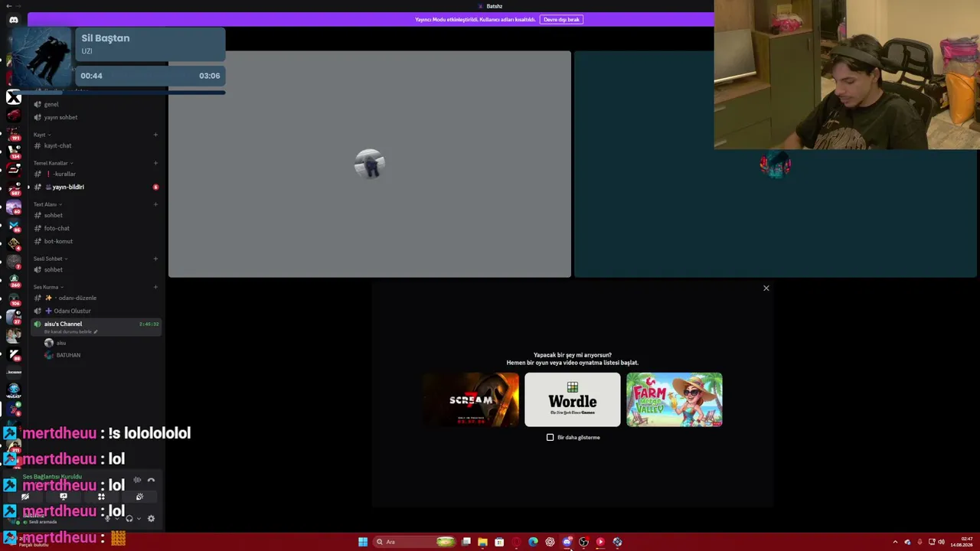Collapse the Sesli Sohbet category
The width and height of the screenshot is (980, 551).
51,259
